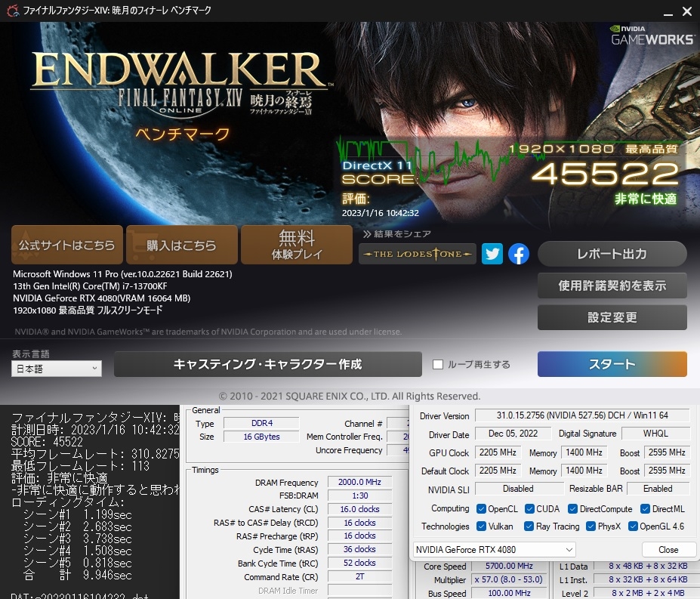Screen dimensions: 700x599
Task: Toggle Vulkan checkbox in GPU-Z
Action: [481, 526]
